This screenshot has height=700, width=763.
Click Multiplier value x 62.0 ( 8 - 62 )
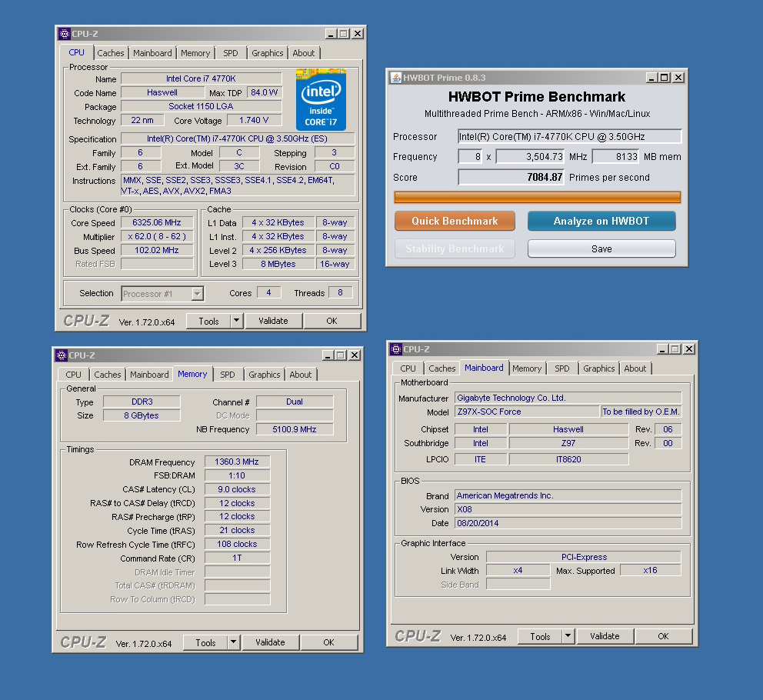pos(157,237)
